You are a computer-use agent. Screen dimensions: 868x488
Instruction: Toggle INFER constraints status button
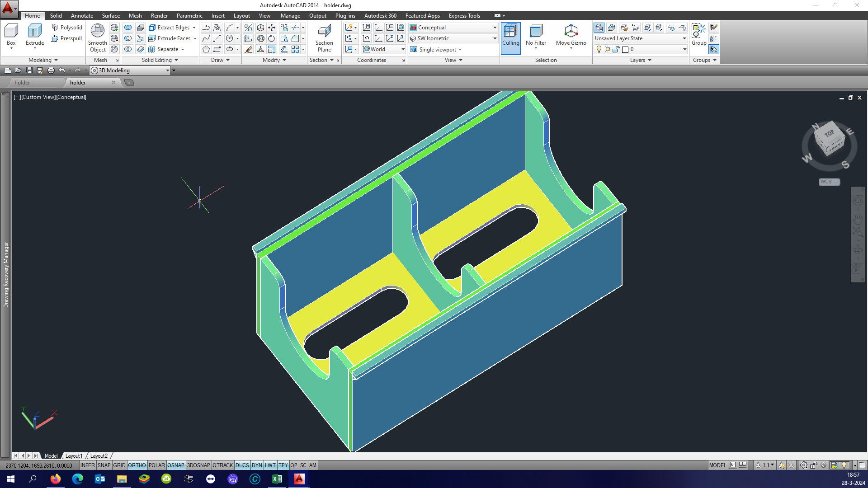(88, 465)
